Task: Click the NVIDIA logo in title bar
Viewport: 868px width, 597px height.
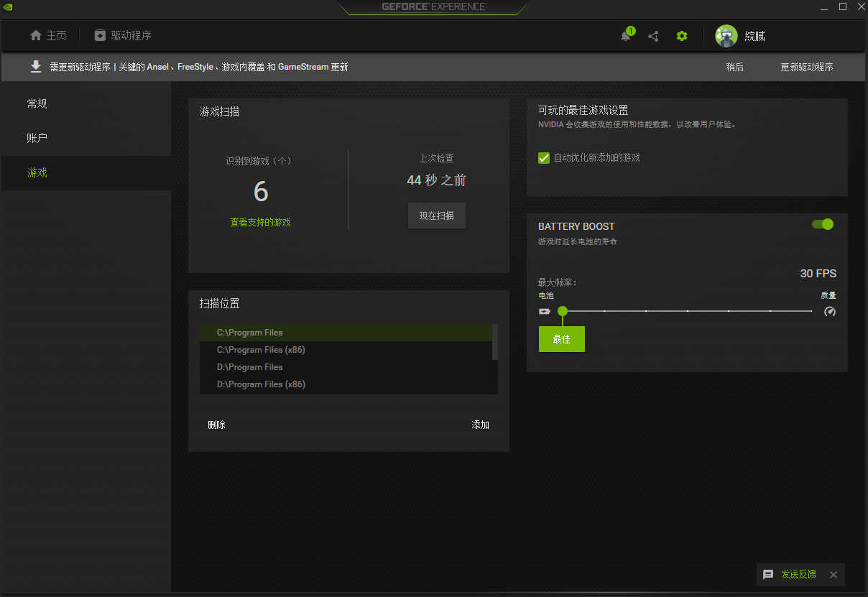Action: tap(9, 7)
